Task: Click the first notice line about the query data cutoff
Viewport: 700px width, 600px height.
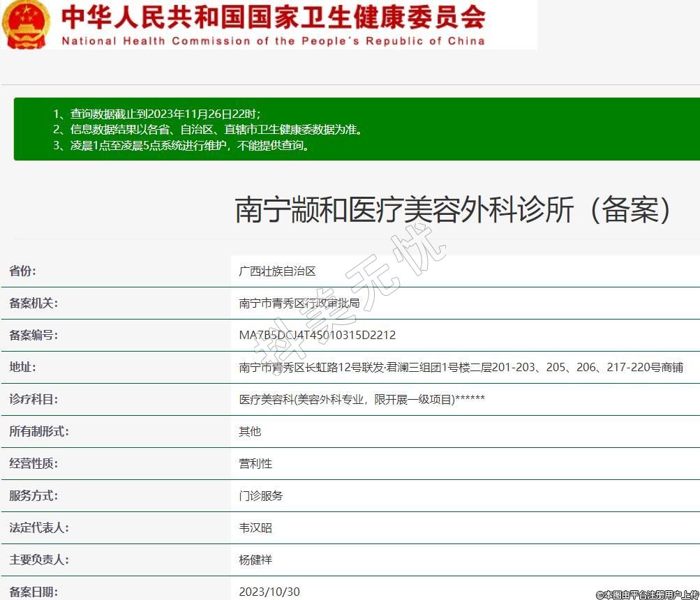Action: [x=157, y=114]
